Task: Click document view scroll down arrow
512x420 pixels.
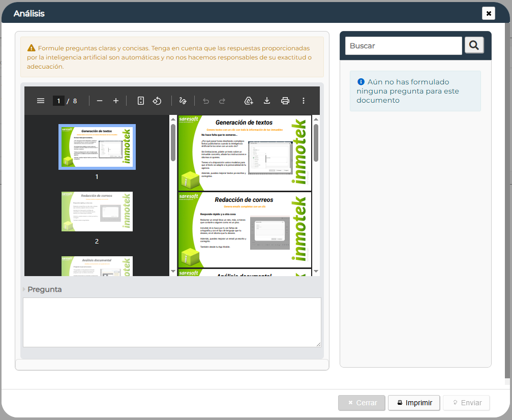Action: (316, 271)
